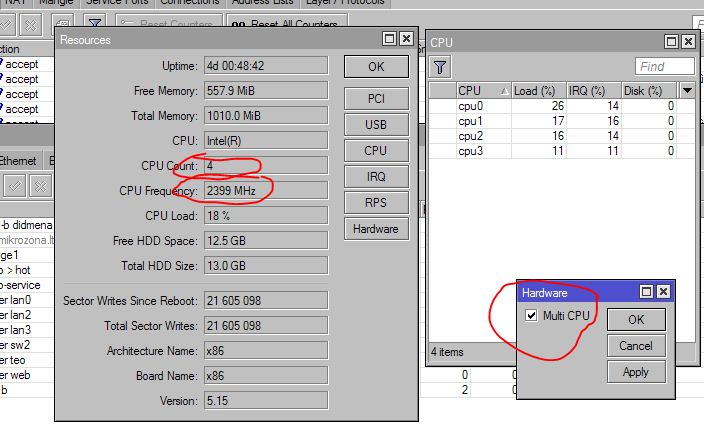Open the Hardware button in Resources

pos(376,229)
